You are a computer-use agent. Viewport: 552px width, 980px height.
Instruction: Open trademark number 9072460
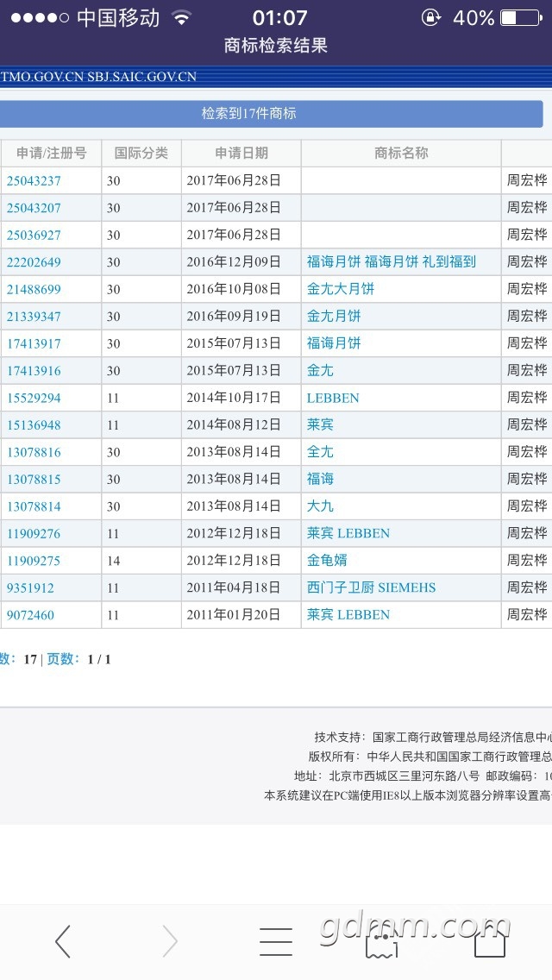tap(30, 615)
